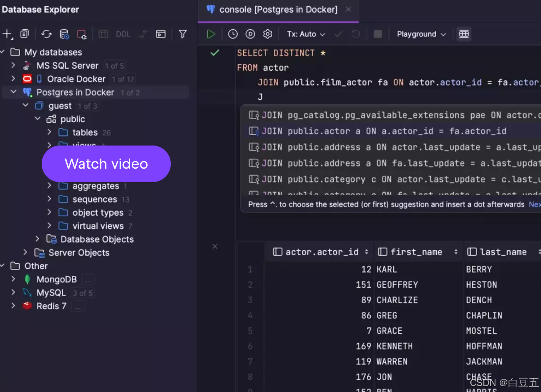Viewport: 541px width, 392px height.
Task: Expand the object types folder
Action: point(50,212)
